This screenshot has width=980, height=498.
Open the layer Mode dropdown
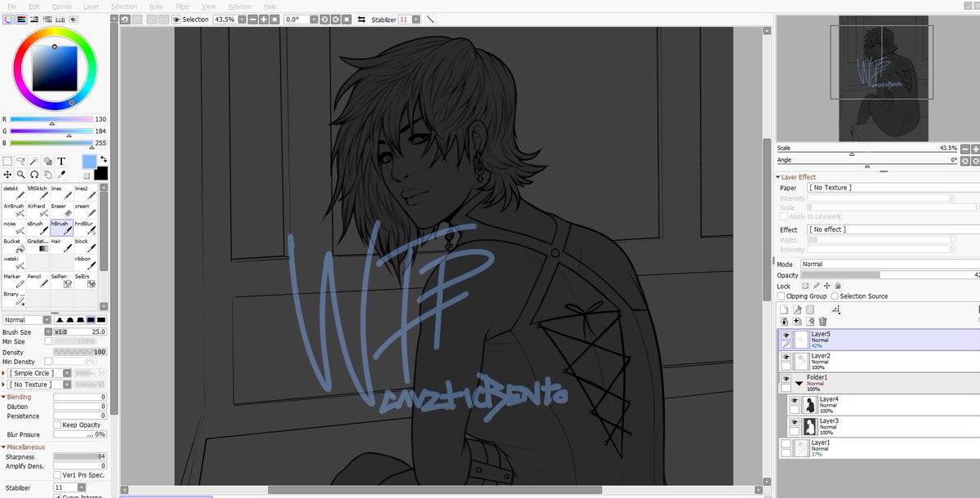tap(889, 265)
